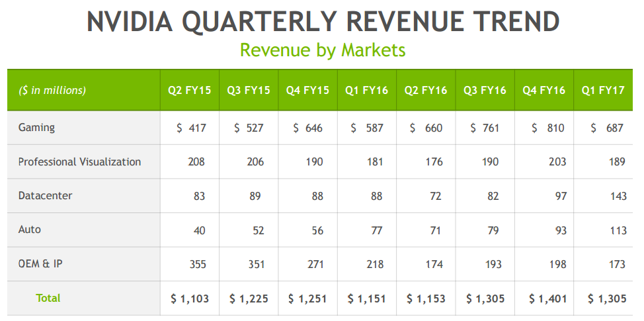Select the Q2 FY16 column header
This screenshot has height=321, width=644.
(x=426, y=90)
